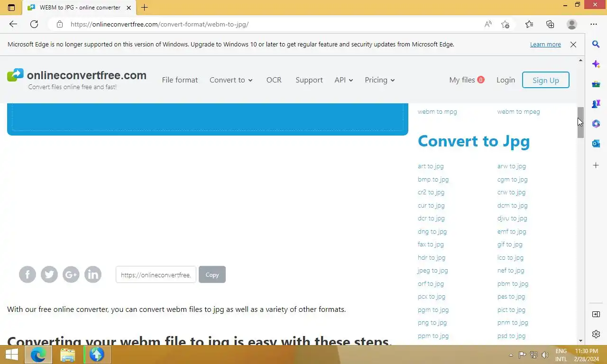Viewport: 607px width, 364px height.
Task: Open the OCR menu item
Action: coord(274,80)
